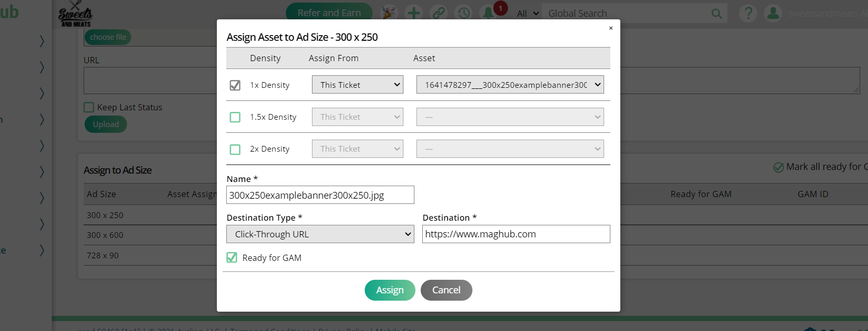Click the Cancel button
The height and width of the screenshot is (331, 868).
(x=446, y=290)
